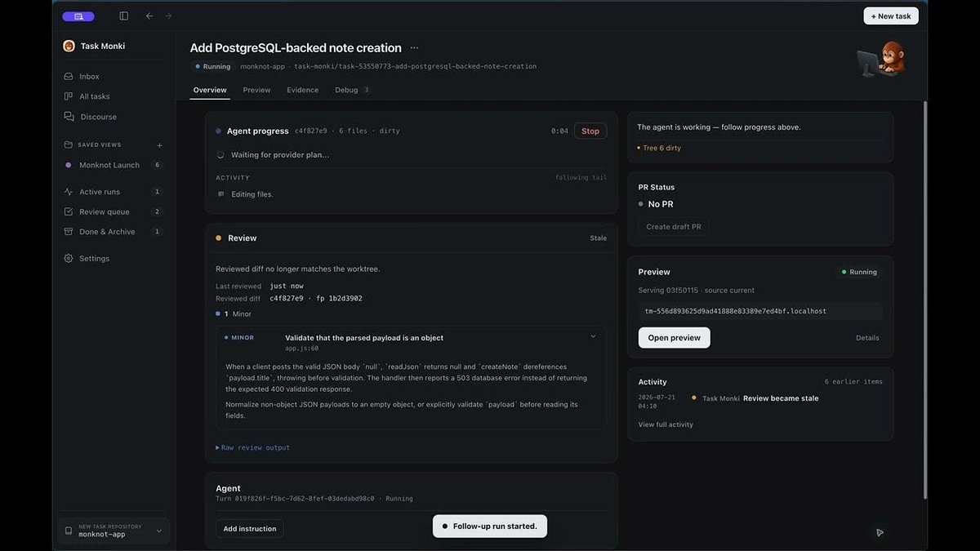Create a new task
This screenshot has height=551, width=980.
(x=891, y=16)
